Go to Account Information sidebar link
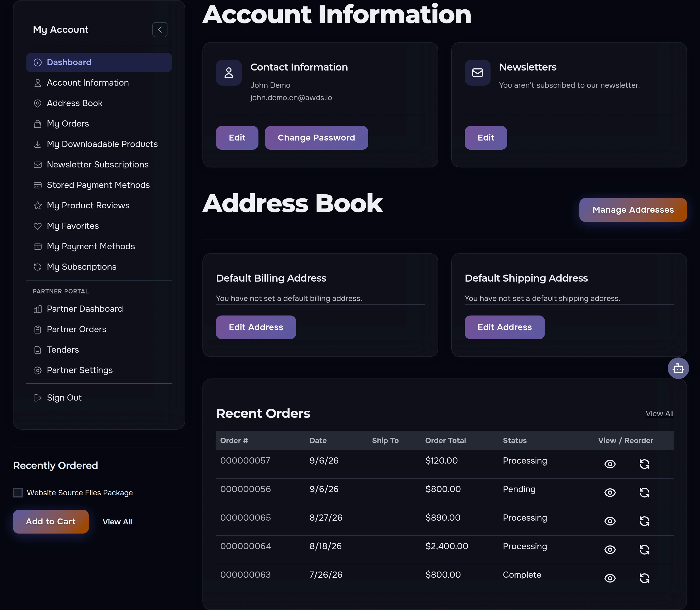 [99, 83]
